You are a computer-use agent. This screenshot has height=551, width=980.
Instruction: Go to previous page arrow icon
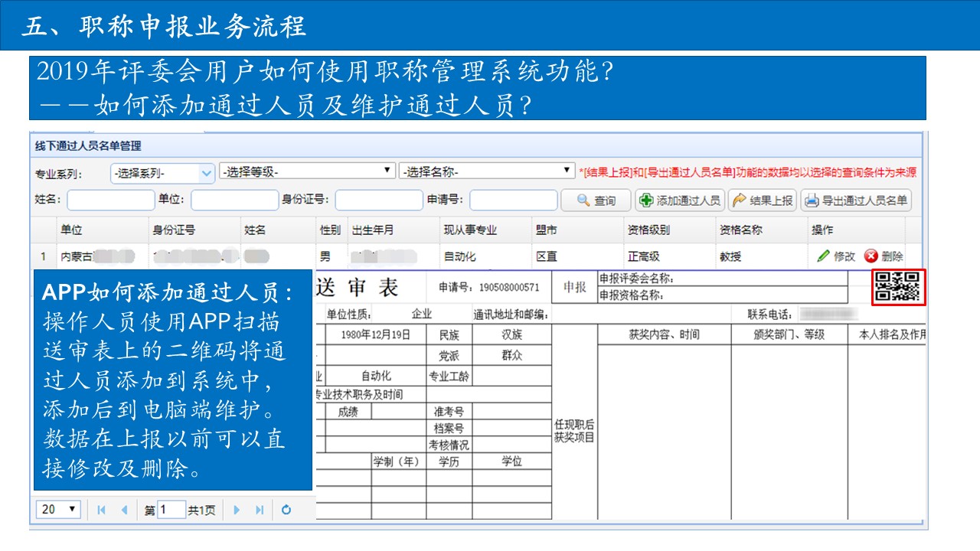124,510
